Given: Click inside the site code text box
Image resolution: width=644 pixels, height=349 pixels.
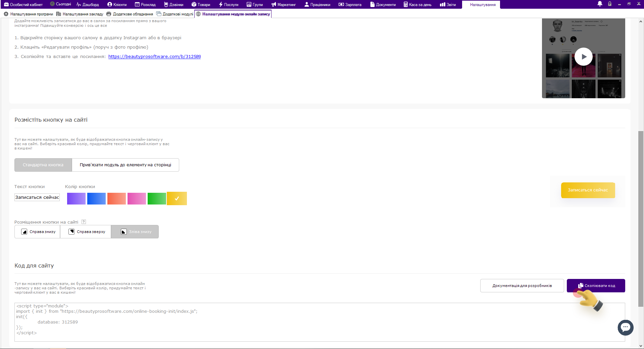Looking at the screenshot, I should pyautogui.click(x=319, y=322).
